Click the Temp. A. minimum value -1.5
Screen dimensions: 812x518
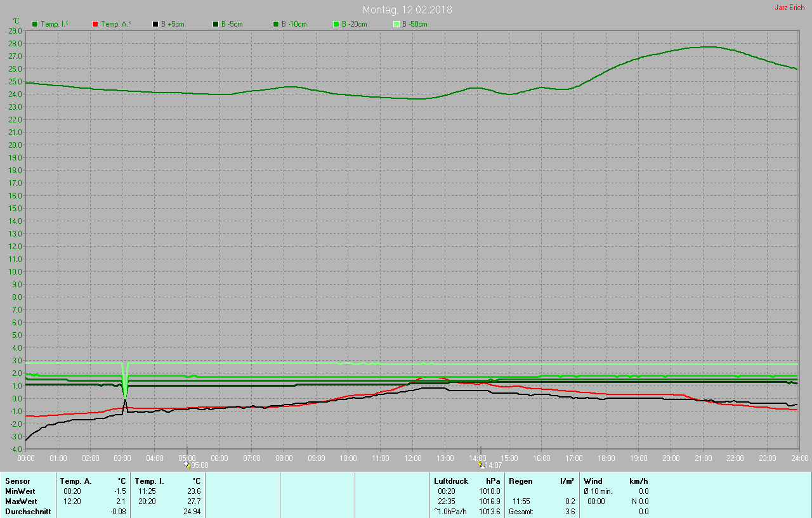point(120,491)
